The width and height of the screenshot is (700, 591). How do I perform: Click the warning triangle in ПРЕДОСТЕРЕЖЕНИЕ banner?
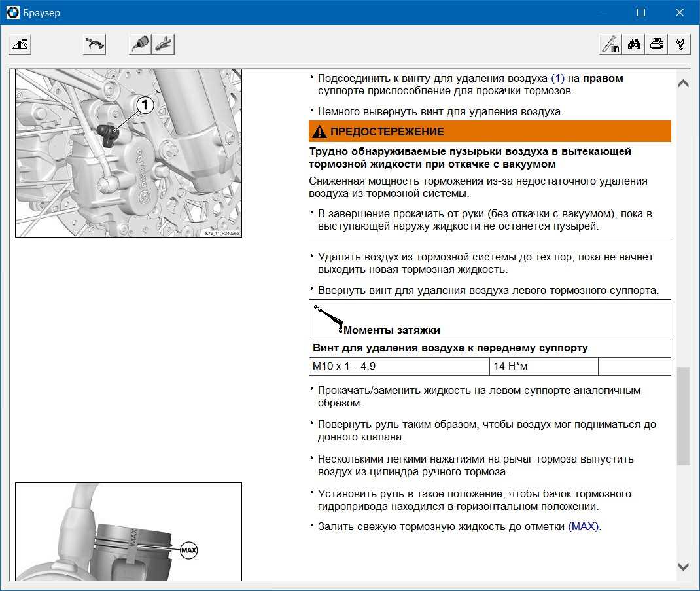click(319, 132)
